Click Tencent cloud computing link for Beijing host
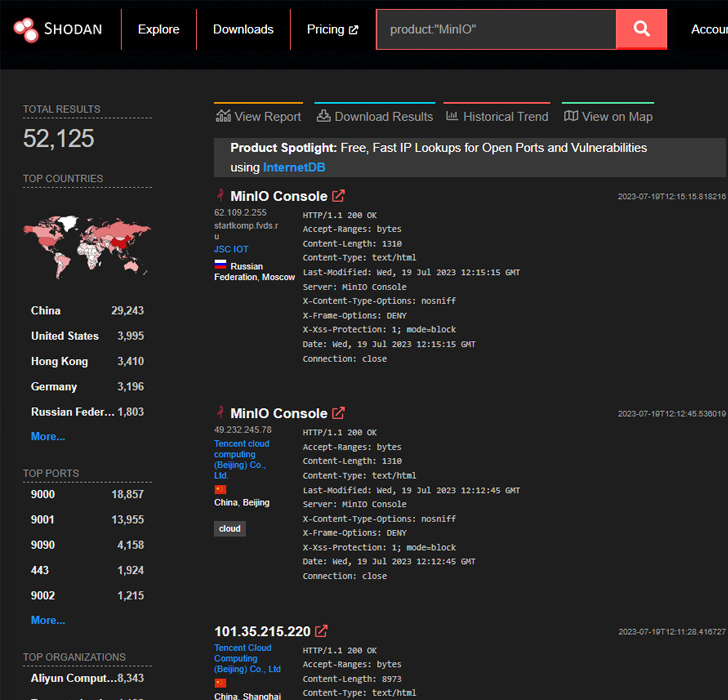Screen dimensions: 728x700 [x=241, y=460]
